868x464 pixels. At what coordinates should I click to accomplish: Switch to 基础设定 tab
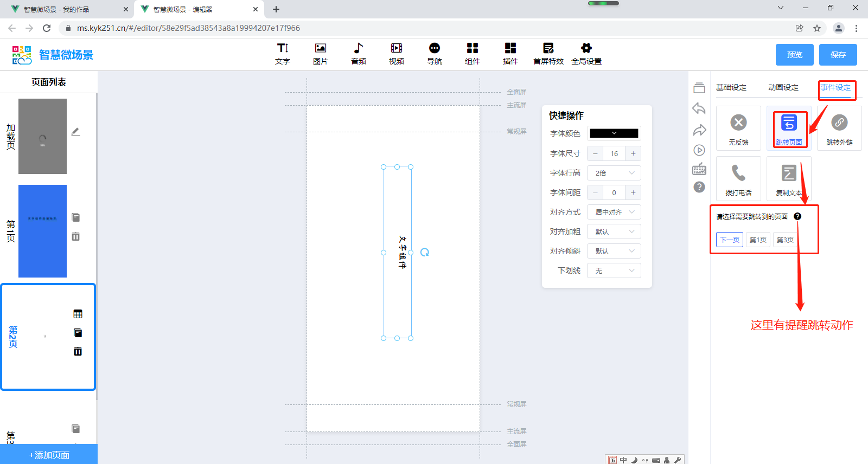click(731, 87)
